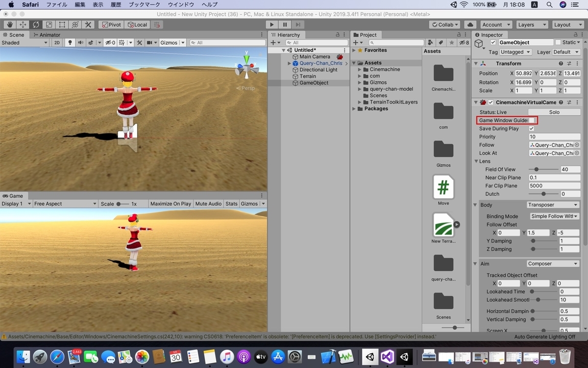The height and width of the screenshot is (368, 588).
Task: Click the Solo button
Action: tap(554, 112)
